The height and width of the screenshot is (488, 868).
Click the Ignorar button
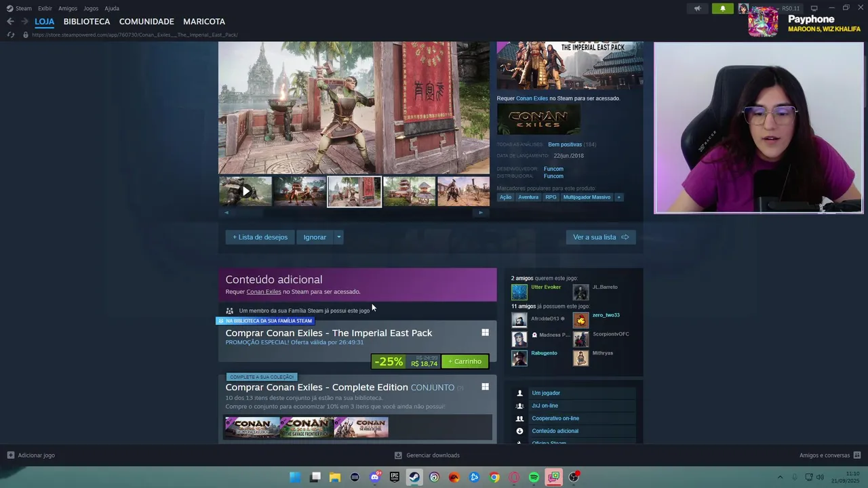click(x=315, y=237)
